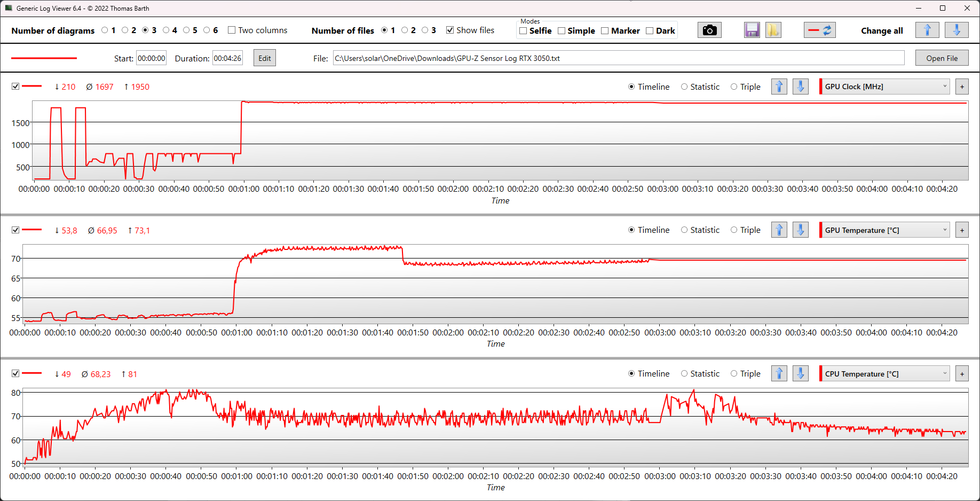Move CPU Temperature diagram up
Viewport: 980px width, 501px height.
[779, 373]
